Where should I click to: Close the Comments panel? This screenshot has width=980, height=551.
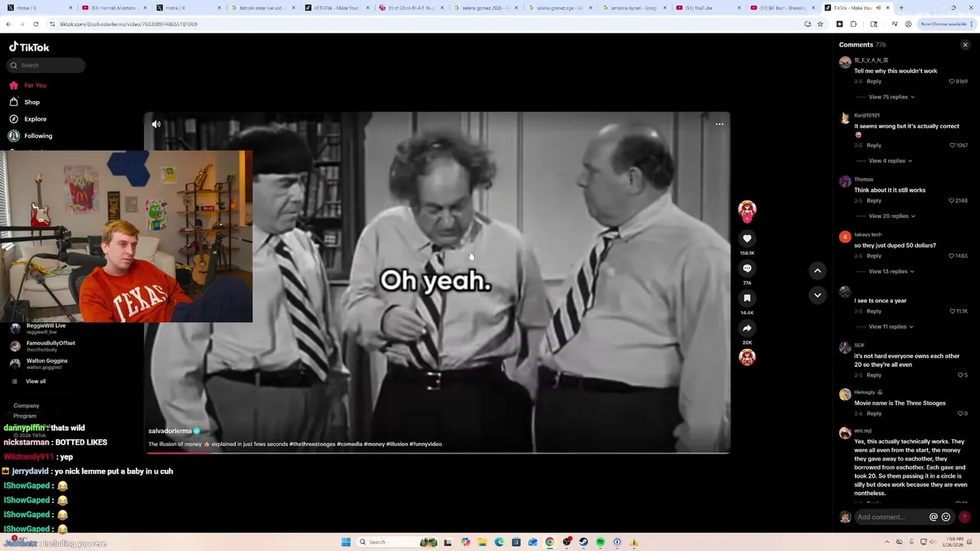tap(965, 45)
